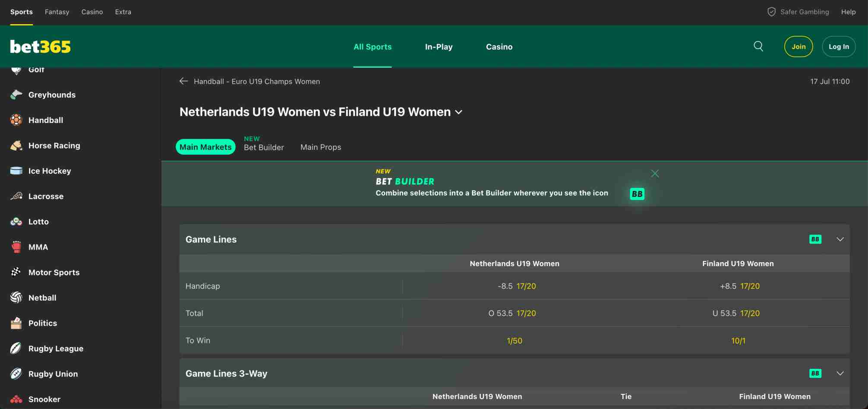Screen dimensions: 868x409
Task: Click the BB badge on Game Lines header
Action: pos(815,239)
